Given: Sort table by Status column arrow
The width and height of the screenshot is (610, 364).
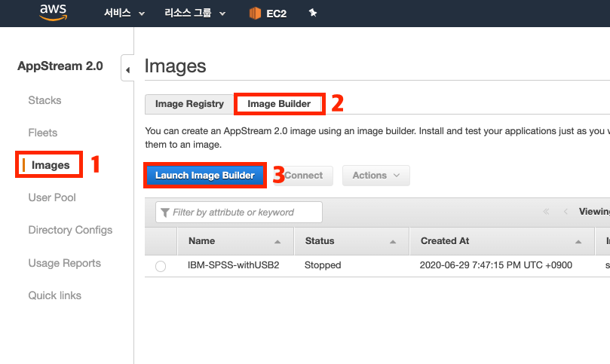Looking at the screenshot, I should (x=393, y=241).
